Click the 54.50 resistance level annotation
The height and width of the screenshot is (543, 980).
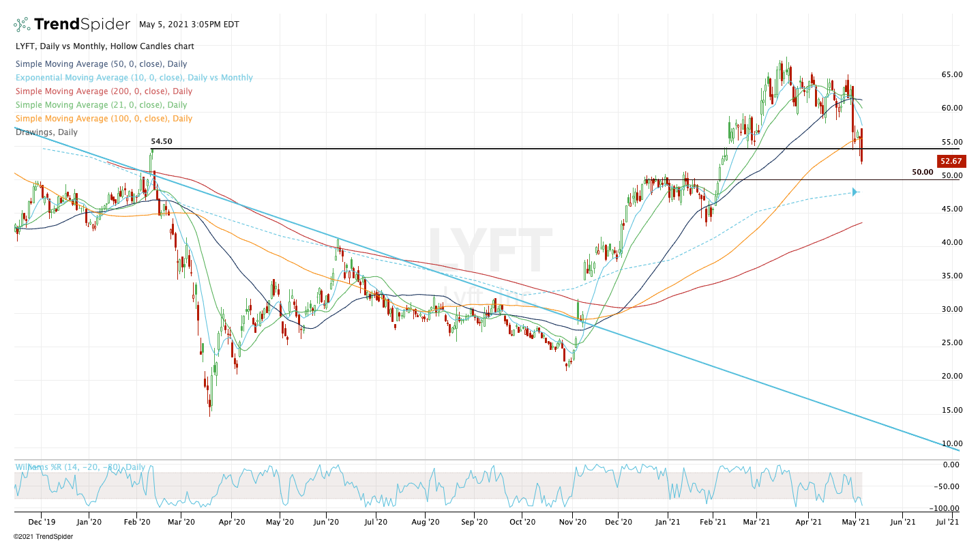(x=161, y=142)
